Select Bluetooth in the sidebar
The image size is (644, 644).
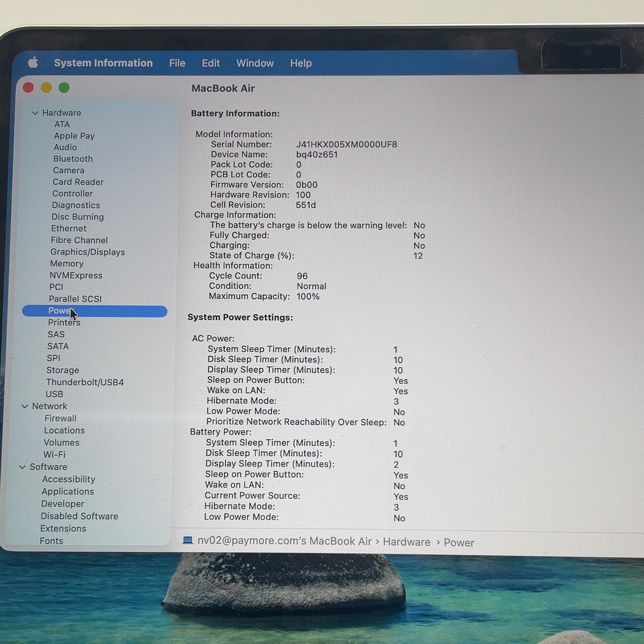73,159
